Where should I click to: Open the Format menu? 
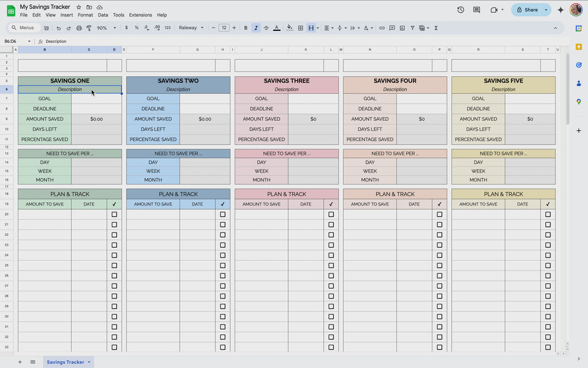[85, 15]
